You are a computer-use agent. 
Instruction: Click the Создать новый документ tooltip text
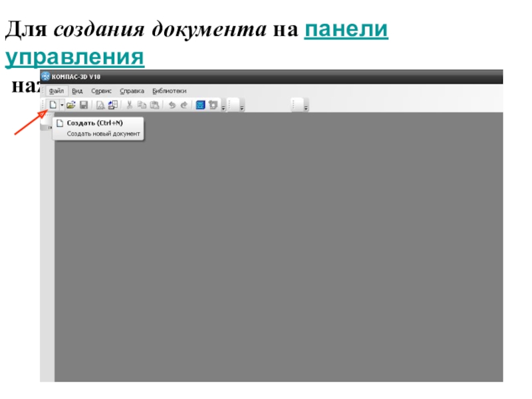pyautogui.click(x=104, y=134)
